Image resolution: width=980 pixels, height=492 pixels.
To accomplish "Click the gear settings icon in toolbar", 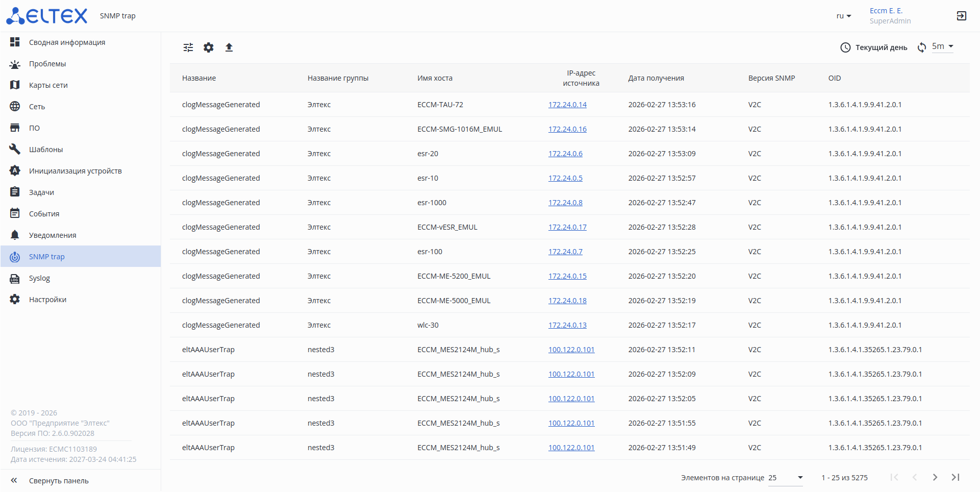I will coord(209,47).
